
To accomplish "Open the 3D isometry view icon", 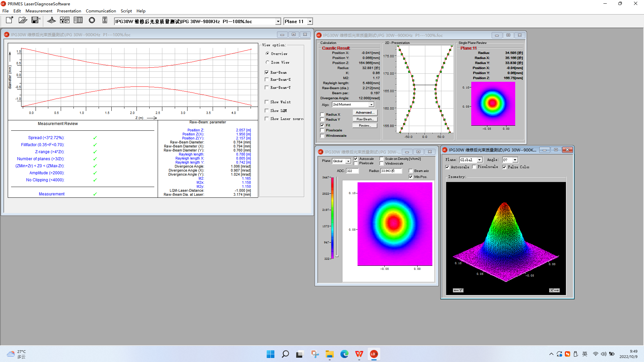I will coord(51,20).
